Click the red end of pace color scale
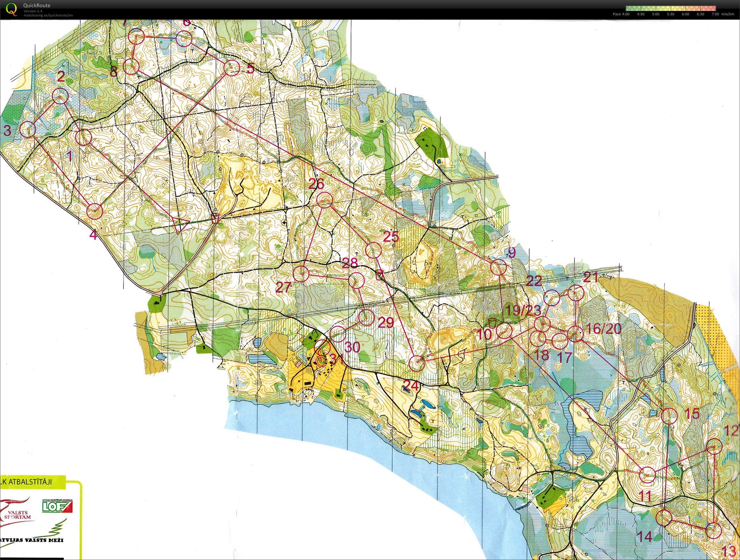740x560 pixels. point(713,8)
